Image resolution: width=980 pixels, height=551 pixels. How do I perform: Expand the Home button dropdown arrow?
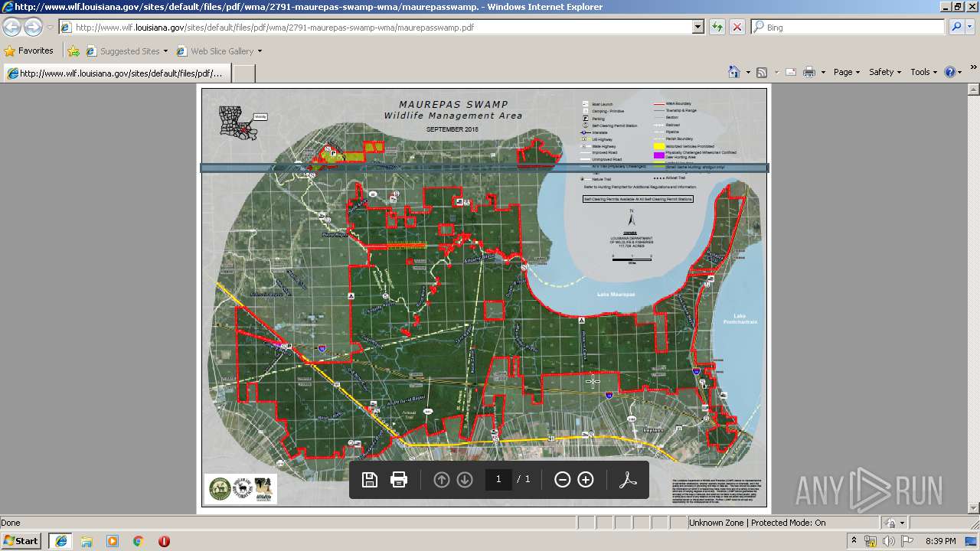pos(747,72)
